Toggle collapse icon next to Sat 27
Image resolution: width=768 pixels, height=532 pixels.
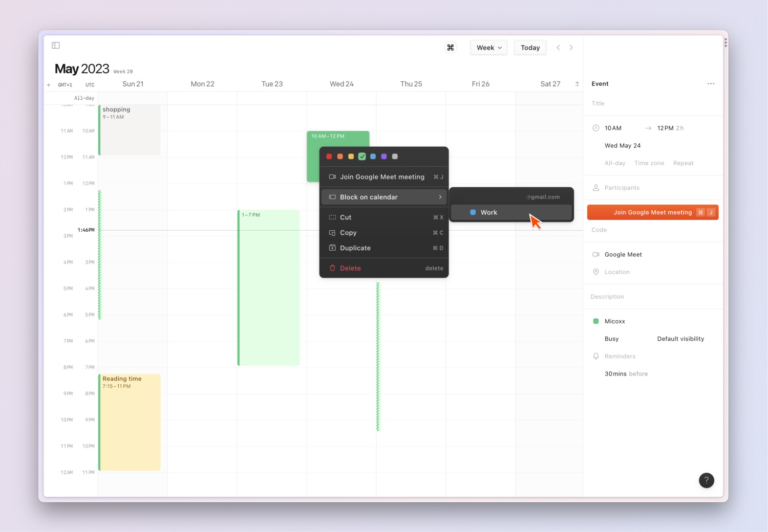(x=577, y=84)
